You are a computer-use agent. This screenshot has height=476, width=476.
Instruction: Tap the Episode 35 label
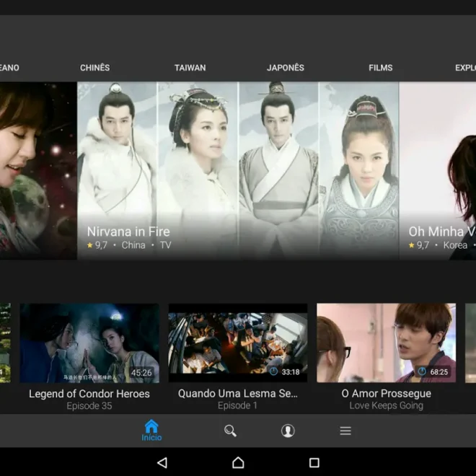click(89, 406)
